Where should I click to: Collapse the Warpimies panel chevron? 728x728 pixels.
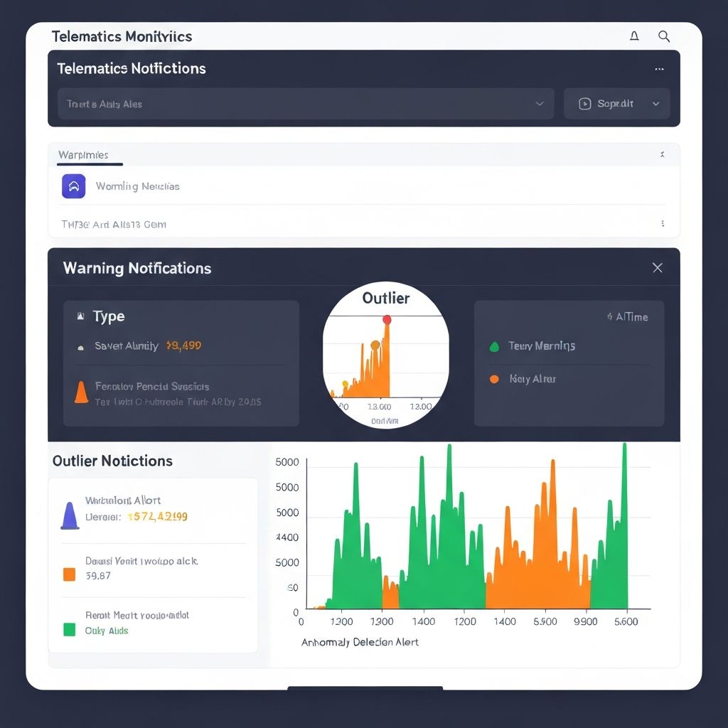[x=663, y=154]
